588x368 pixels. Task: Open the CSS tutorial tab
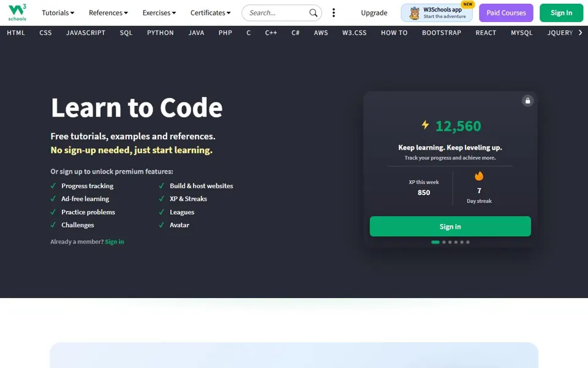pyautogui.click(x=45, y=33)
